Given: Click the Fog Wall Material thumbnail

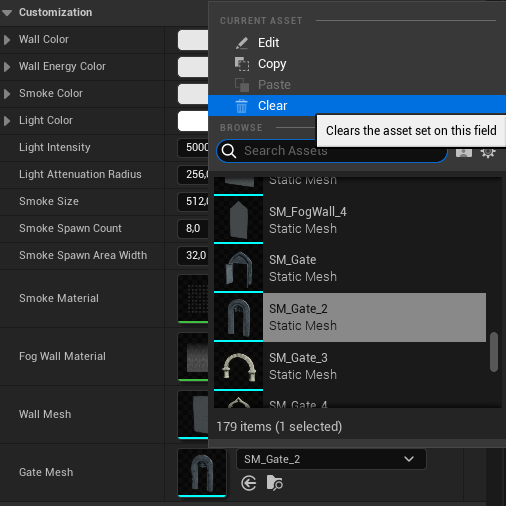Looking at the screenshot, I should pyautogui.click(x=193, y=357).
